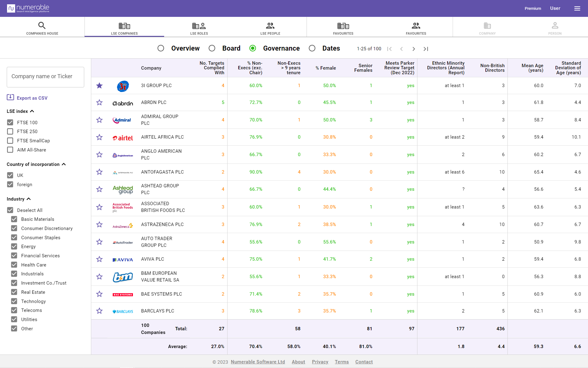Screen dimensions: 588x368
Task: Uncheck the FTSE 100 index filter
Action: point(10,122)
